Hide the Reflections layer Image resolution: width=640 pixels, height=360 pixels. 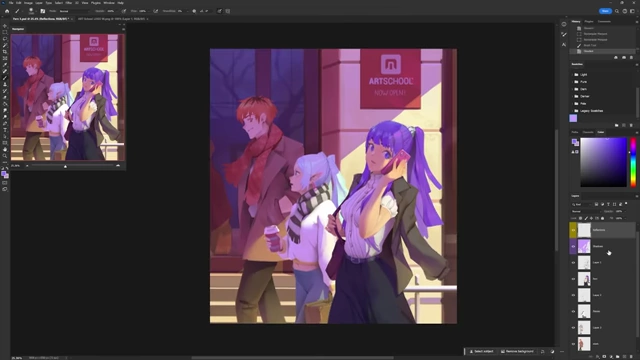pyautogui.click(x=573, y=230)
